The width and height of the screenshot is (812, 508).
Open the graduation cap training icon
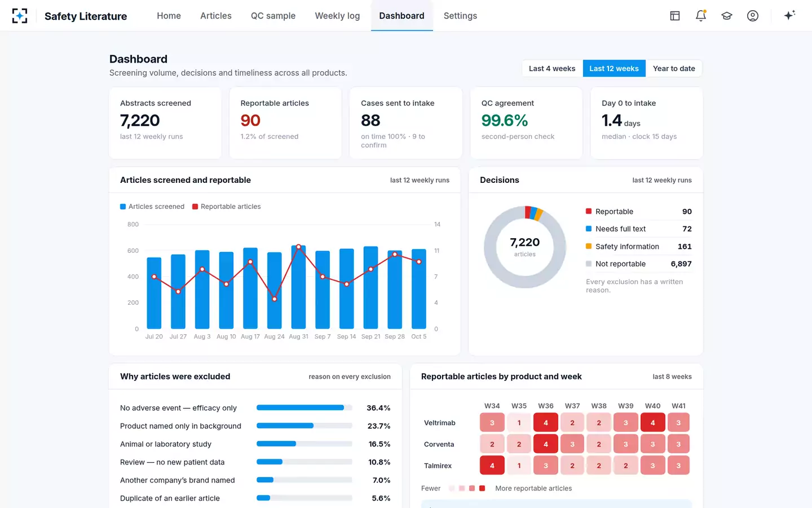pos(727,16)
